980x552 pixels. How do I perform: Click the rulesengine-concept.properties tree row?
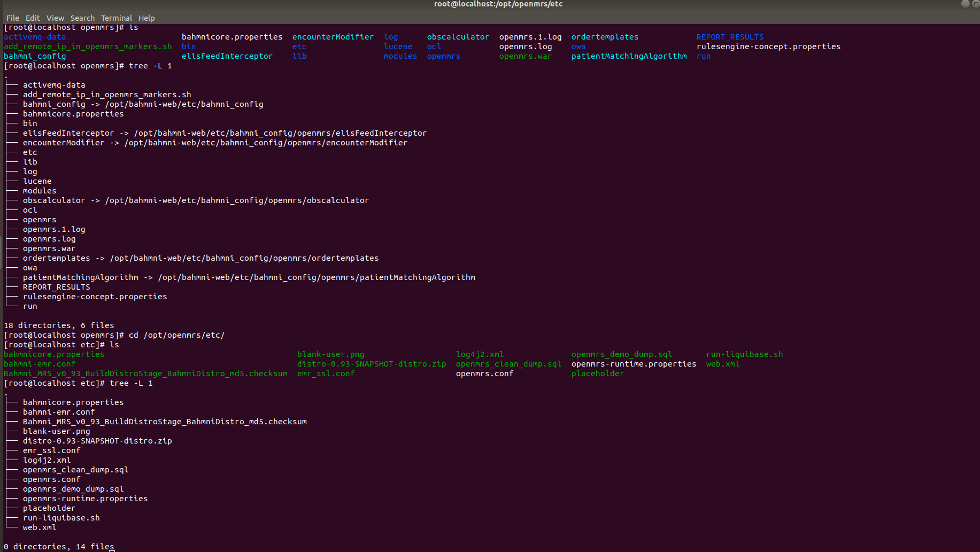tap(95, 297)
